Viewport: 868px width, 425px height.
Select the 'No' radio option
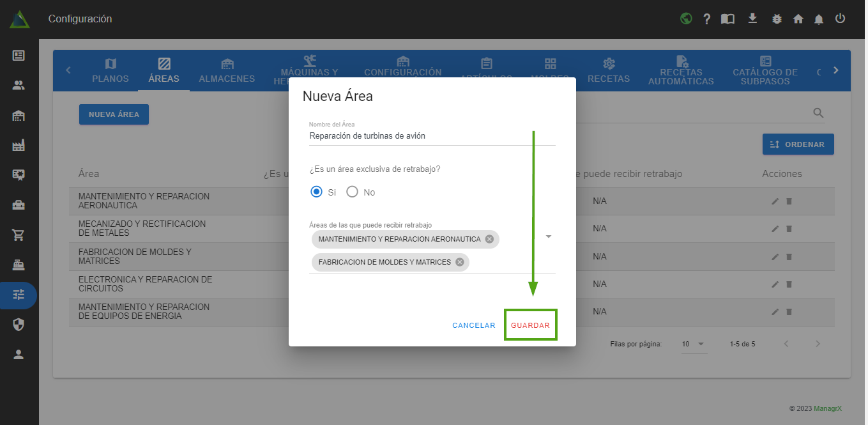(353, 192)
